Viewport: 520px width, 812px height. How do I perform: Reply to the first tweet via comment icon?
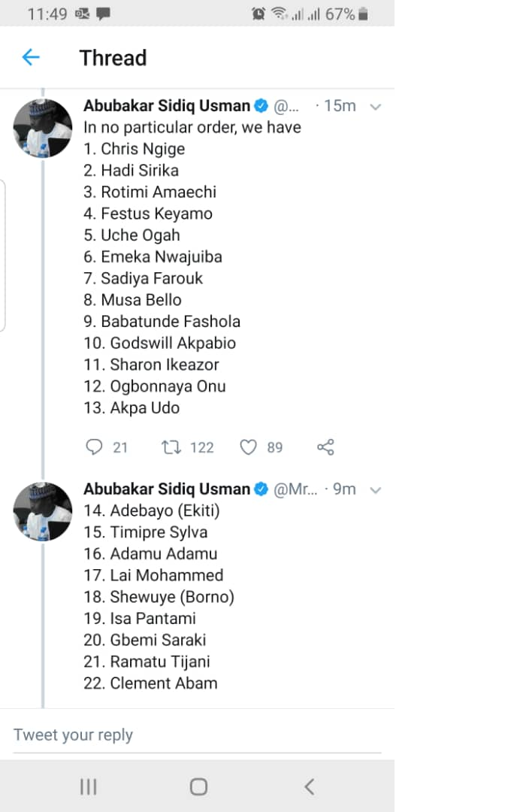pos(94,447)
